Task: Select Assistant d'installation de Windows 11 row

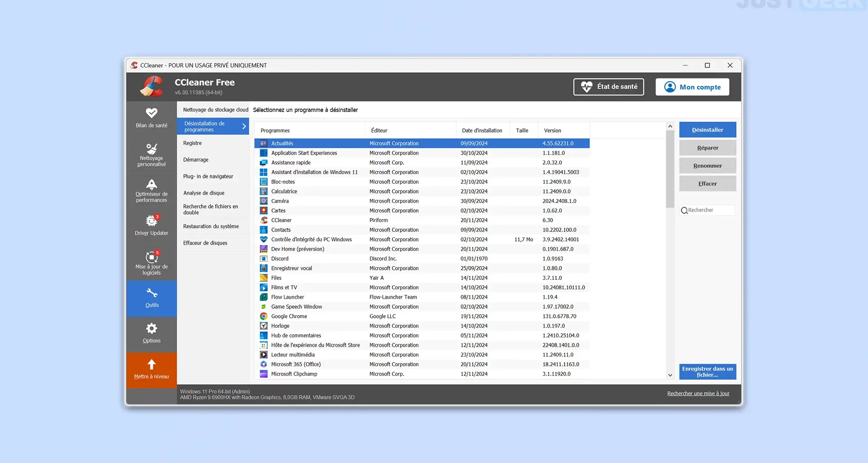Action: point(422,172)
